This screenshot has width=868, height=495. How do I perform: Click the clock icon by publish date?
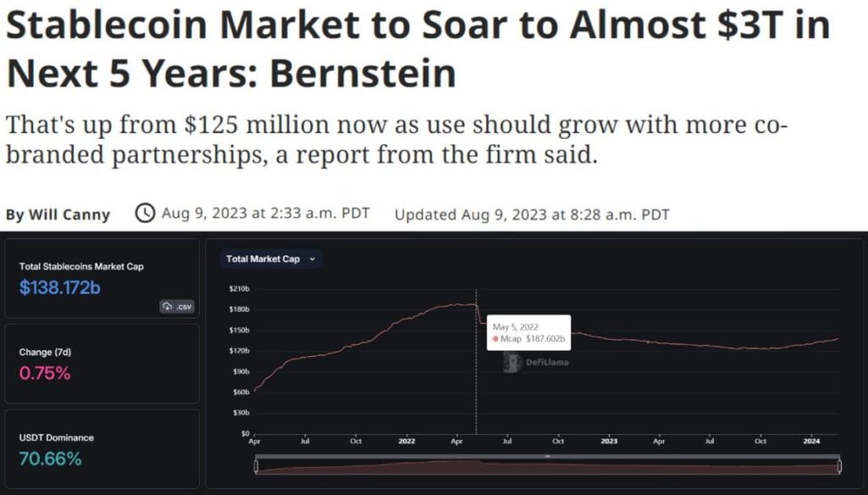point(146,213)
